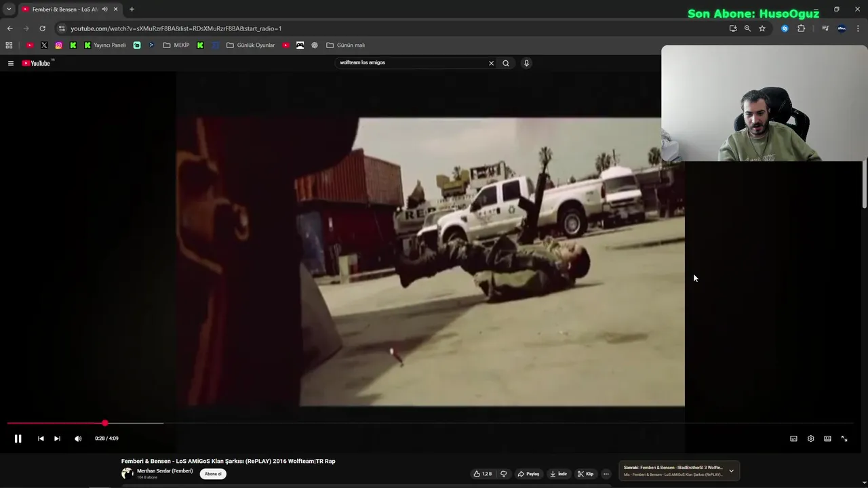Open more actions three-dot menu
Viewport: 868px width, 488px height.
click(606, 474)
